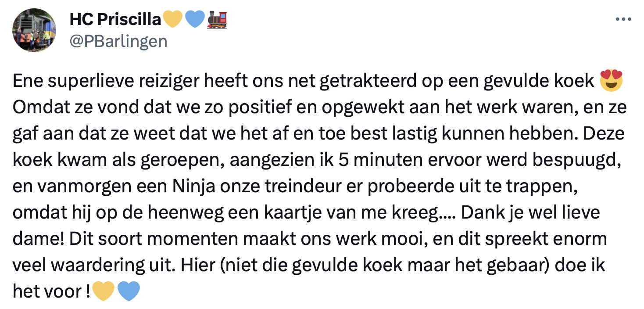
Task: Click the three-dots icon in the top corner
Action: coord(623,18)
